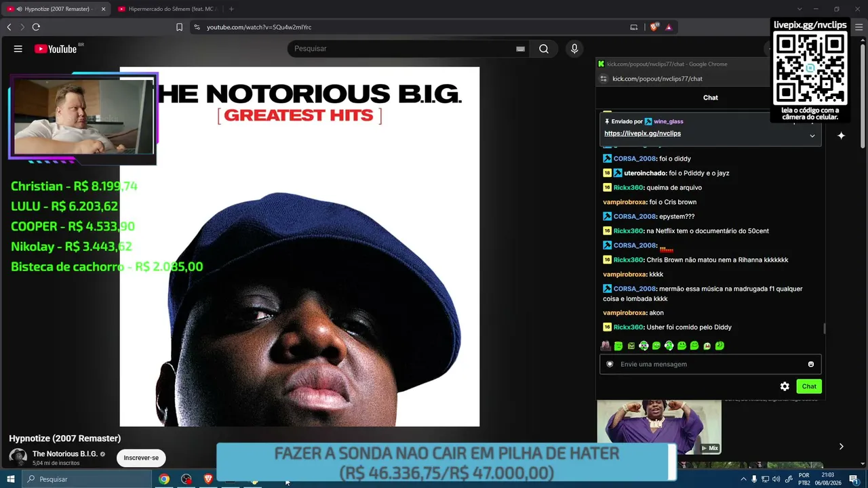
Task: Open the emoji picker in Kick chat input
Action: pos(810,364)
